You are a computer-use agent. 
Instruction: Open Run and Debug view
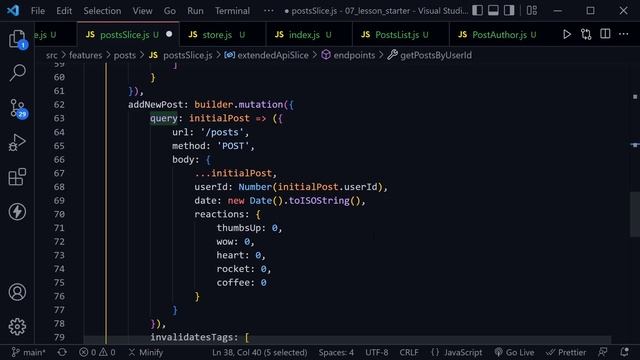[x=17, y=142]
